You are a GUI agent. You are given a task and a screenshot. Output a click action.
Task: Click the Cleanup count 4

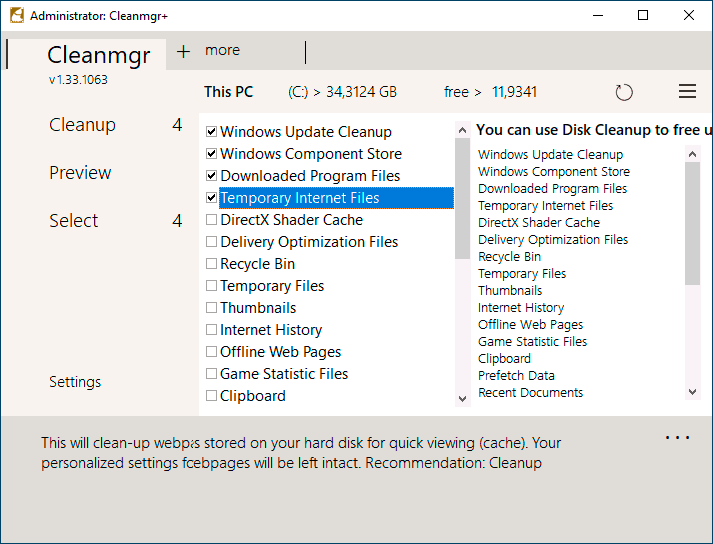pyautogui.click(x=177, y=125)
